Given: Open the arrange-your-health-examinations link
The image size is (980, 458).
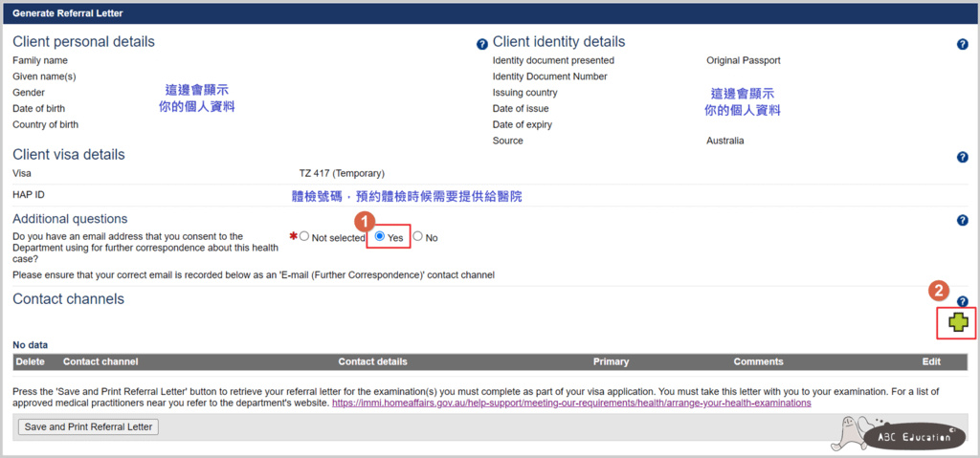Looking at the screenshot, I should pyautogui.click(x=571, y=403).
